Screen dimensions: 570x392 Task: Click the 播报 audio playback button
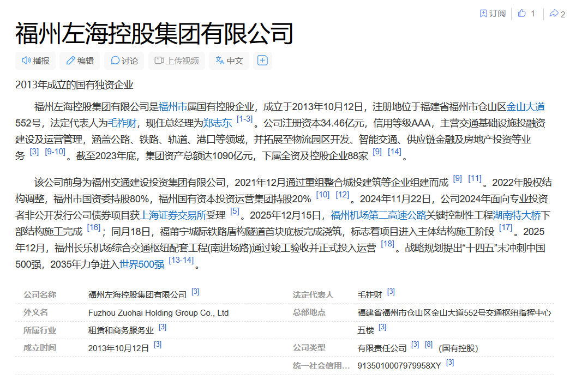pyautogui.click(x=35, y=61)
